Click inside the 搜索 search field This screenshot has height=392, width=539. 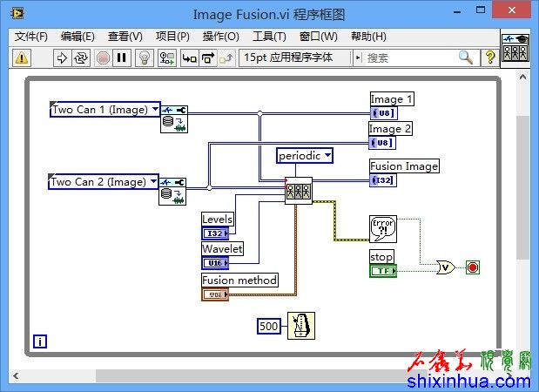(409, 57)
